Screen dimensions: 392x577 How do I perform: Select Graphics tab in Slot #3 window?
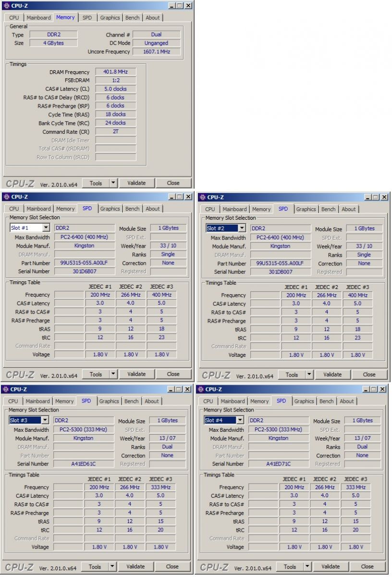[x=109, y=401]
